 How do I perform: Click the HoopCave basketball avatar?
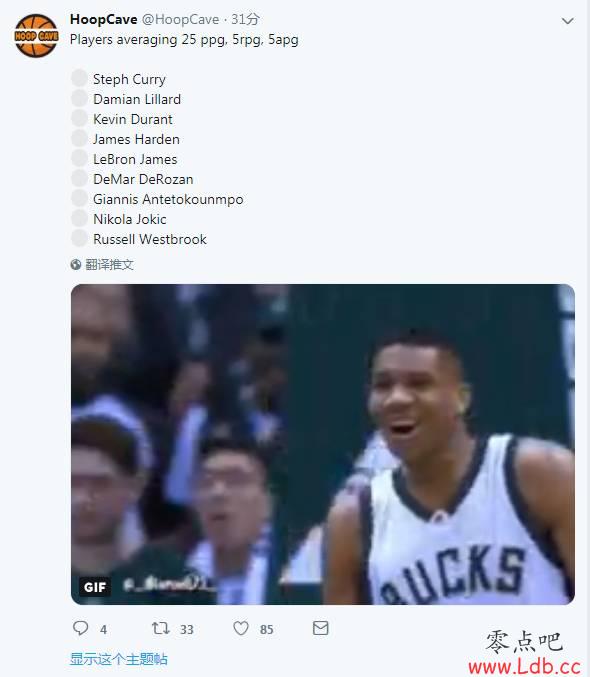click(36, 36)
